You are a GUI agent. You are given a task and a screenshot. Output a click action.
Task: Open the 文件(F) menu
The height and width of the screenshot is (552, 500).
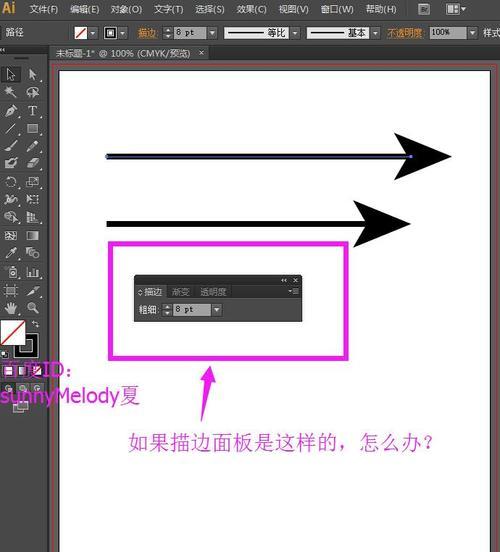(44, 9)
